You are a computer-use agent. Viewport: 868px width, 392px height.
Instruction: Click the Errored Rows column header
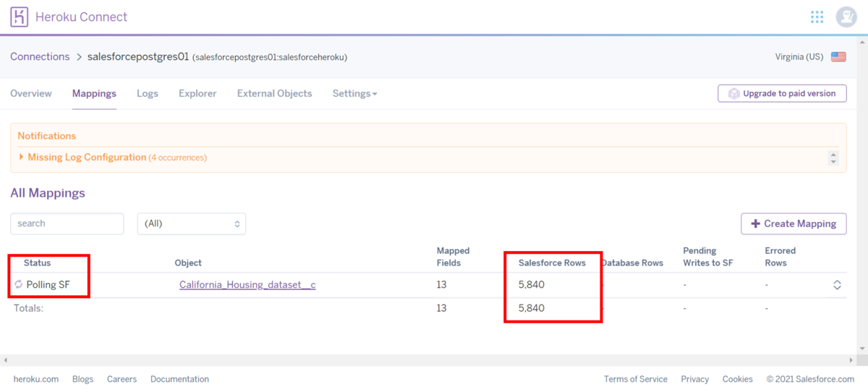point(780,257)
